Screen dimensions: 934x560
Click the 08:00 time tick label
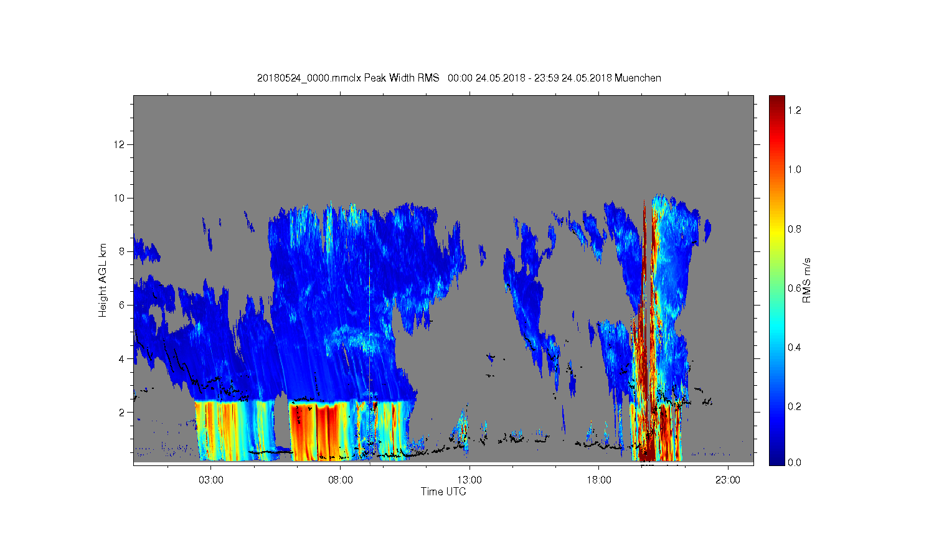point(341,480)
